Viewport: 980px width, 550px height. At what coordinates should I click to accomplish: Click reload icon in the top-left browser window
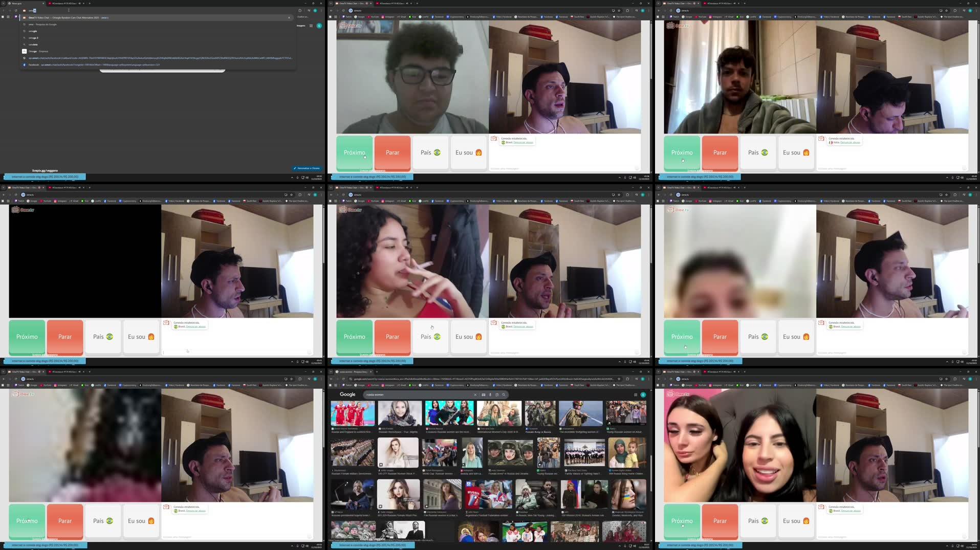(x=16, y=10)
